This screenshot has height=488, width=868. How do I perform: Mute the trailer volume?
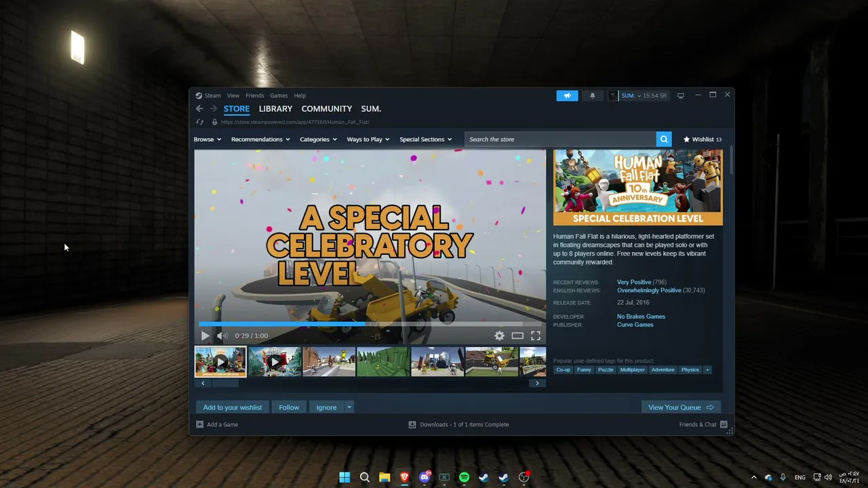[222, 335]
